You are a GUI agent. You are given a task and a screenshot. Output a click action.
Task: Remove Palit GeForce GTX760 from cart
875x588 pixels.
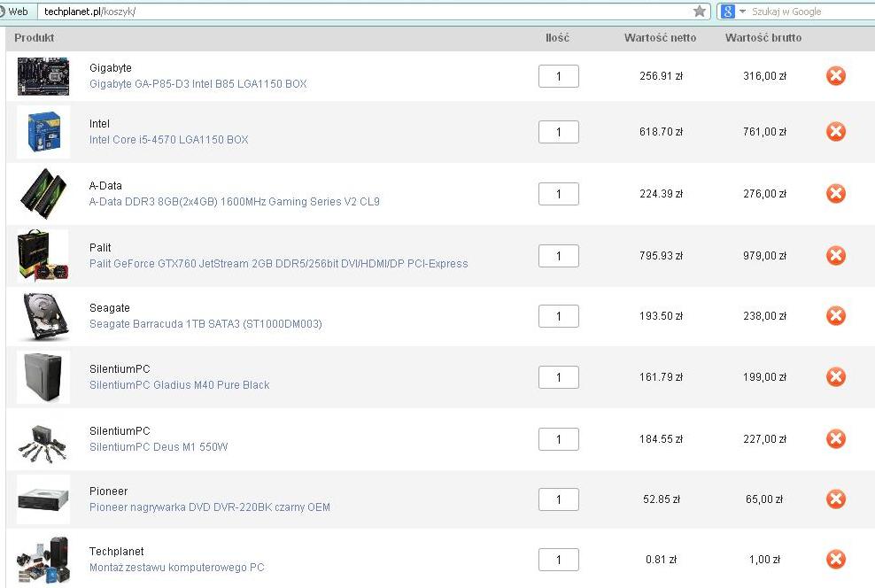tap(835, 256)
